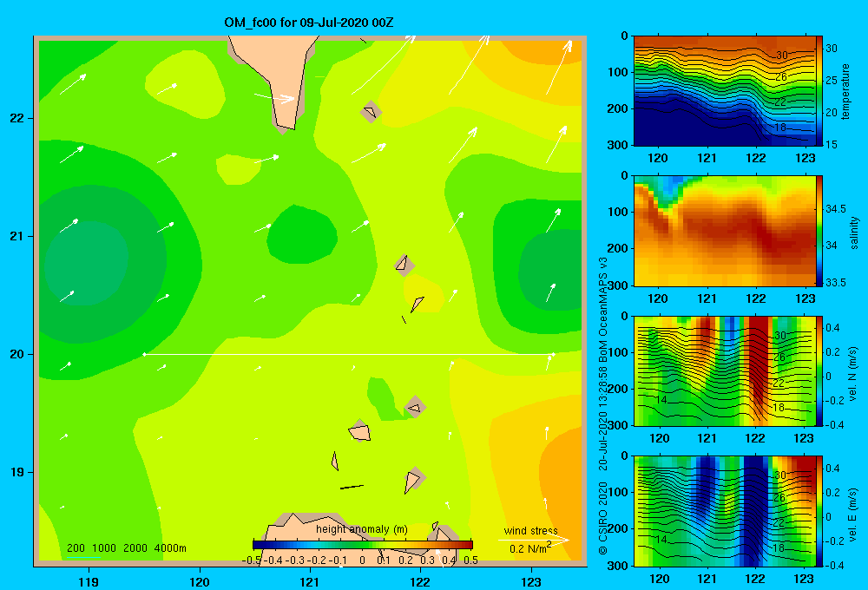
Task: Click depth label "200" on the salinity panel axis
Action: coord(620,248)
